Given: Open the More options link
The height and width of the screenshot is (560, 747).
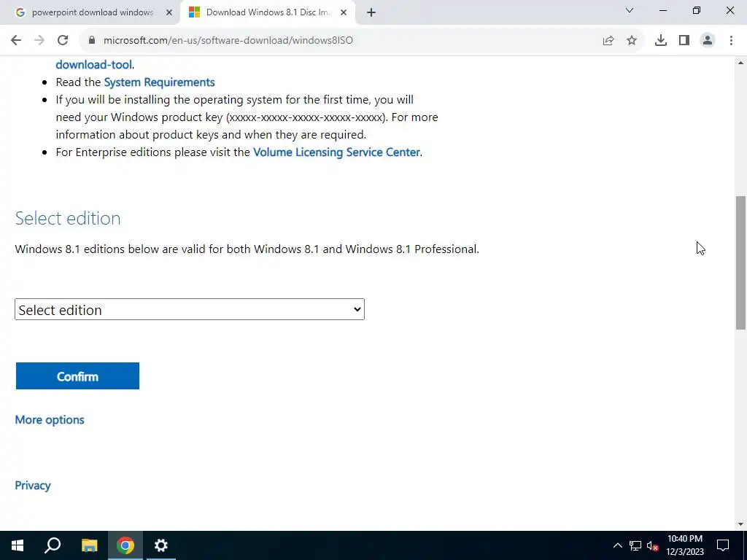Looking at the screenshot, I should point(50,420).
